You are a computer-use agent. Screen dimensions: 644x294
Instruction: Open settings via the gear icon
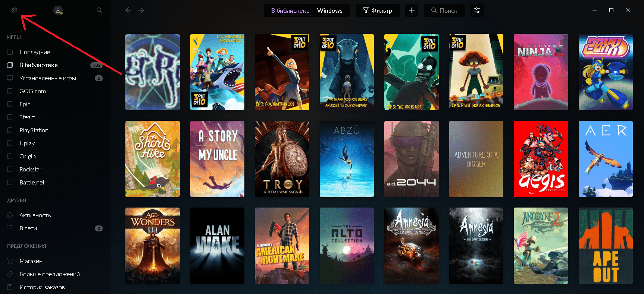tap(14, 10)
